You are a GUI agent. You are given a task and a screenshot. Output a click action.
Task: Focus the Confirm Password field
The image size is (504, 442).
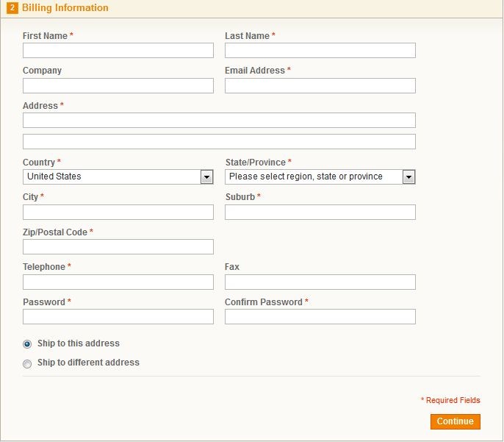(320, 316)
